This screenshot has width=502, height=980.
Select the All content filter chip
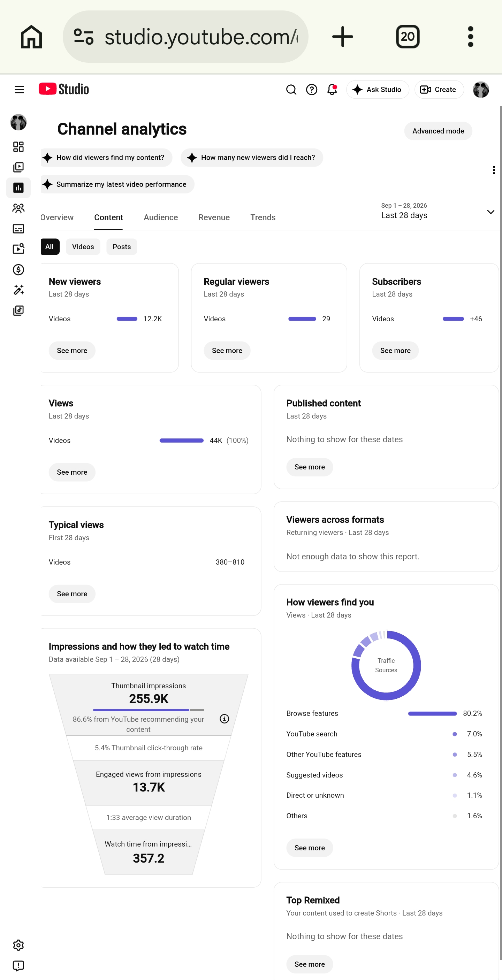[x=50, y=247]
